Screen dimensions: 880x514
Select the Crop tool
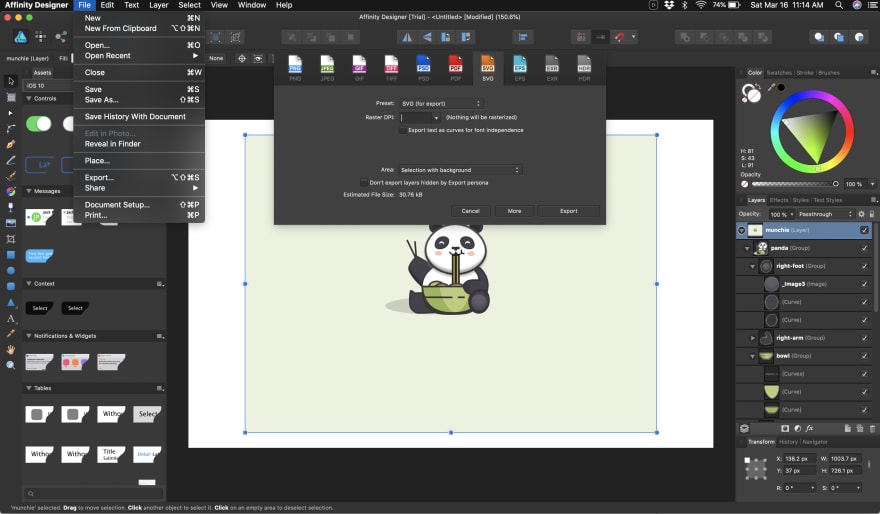[11, 239]
